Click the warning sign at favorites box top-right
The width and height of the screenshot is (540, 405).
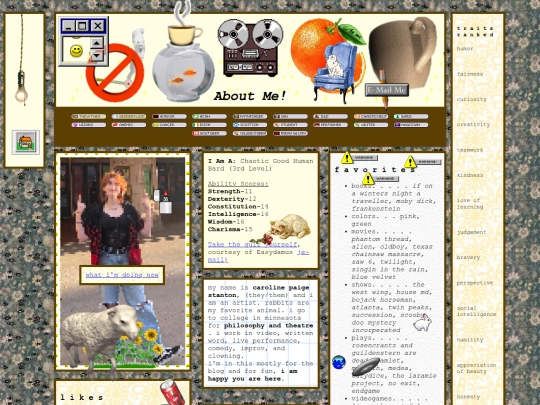coord(423,162)
